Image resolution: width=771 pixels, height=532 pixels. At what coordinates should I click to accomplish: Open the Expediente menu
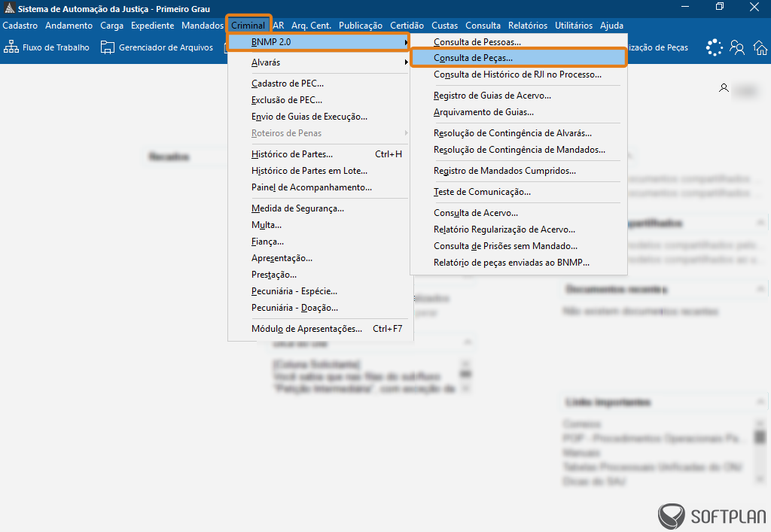tap(152, 26)
